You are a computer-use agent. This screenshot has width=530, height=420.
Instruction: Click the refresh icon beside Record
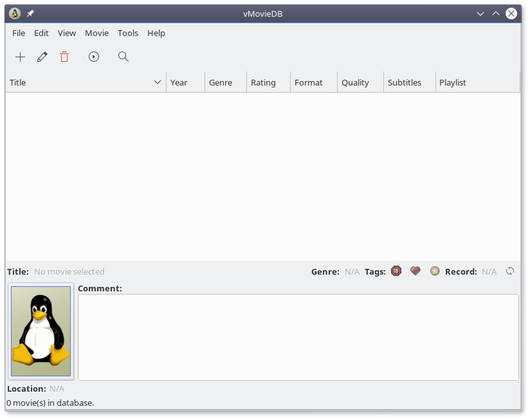pyautogui.click(x=509, y=271)
